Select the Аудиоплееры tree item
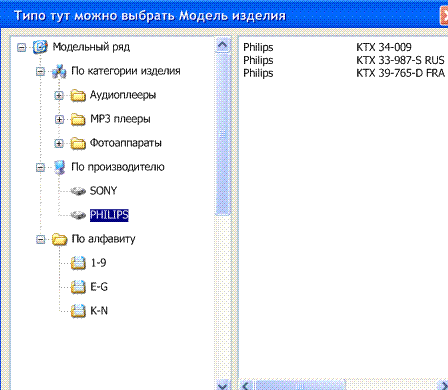448x390 pixels. 123,95
